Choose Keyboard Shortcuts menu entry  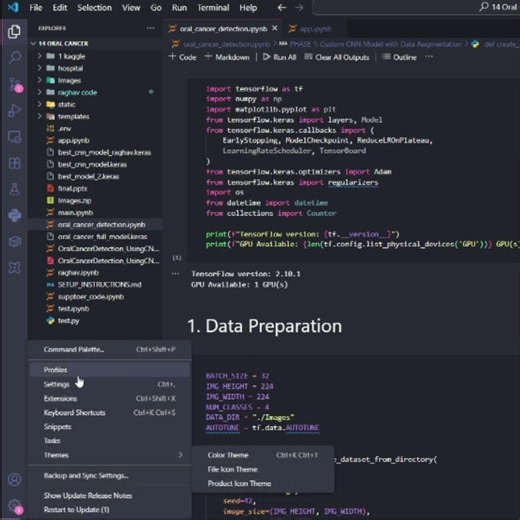tap(110, 413)
